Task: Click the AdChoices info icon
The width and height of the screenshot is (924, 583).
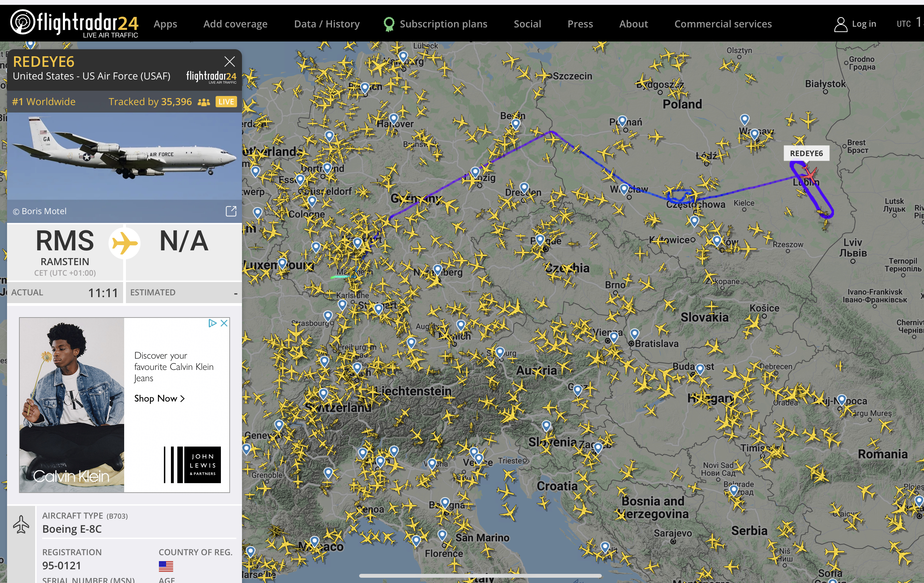Action: click(212, 323)
